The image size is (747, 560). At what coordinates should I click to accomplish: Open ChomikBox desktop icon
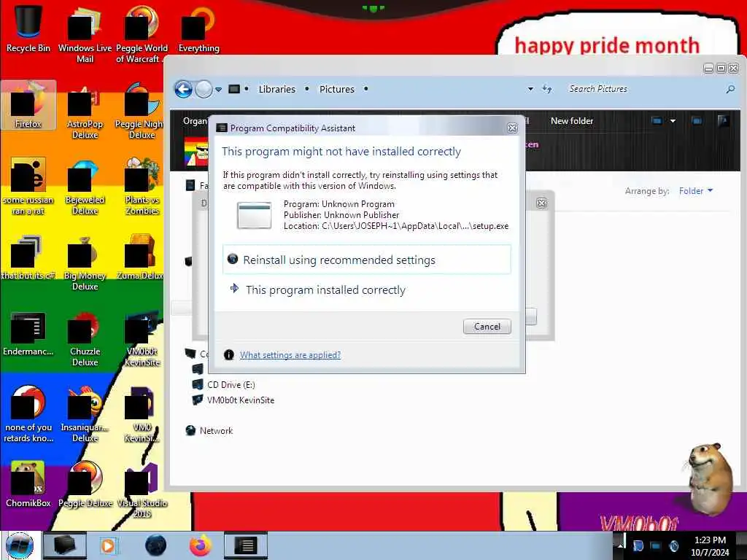pyautogui.click(x=28, y=484)
